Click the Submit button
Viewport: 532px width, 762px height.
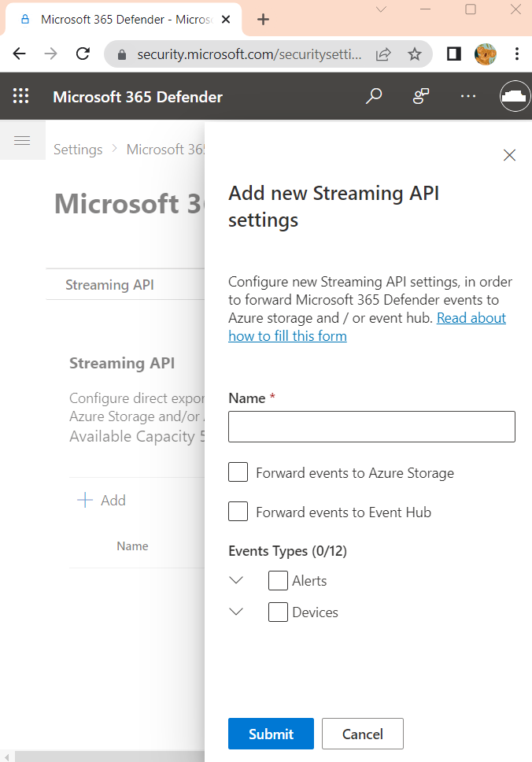coord(271,734)
